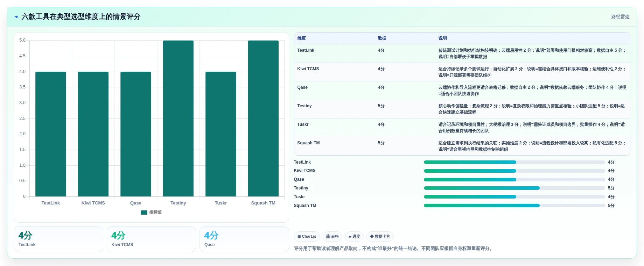Open the Kiwi TCMS 4分 summary card
The image size is (644, 266).
[x=151, y=239]
